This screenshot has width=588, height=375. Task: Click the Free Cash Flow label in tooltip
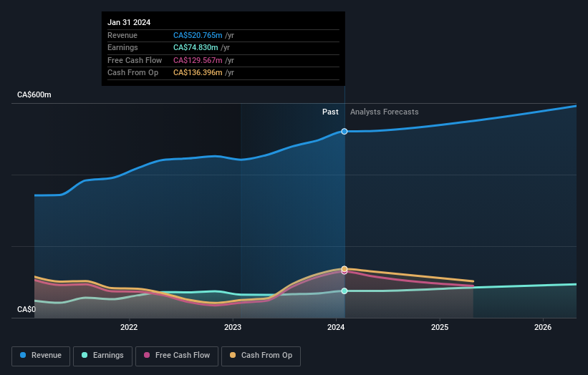pyautogui.click(x=135, y=60)
